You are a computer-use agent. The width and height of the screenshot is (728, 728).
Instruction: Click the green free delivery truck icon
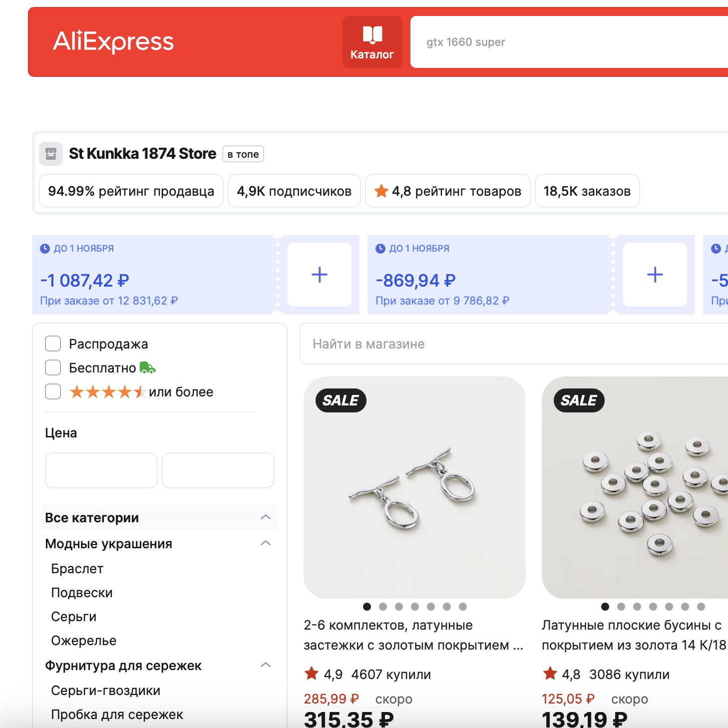pos(147,368)
